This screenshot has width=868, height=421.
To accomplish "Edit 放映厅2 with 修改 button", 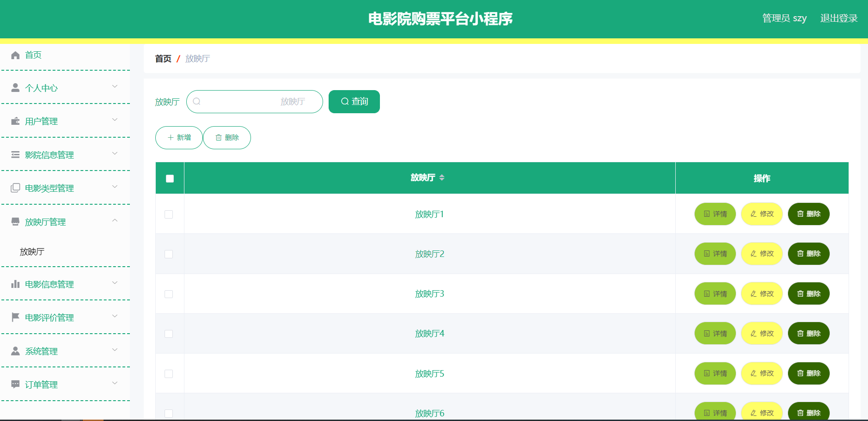I will click(762, 254).
